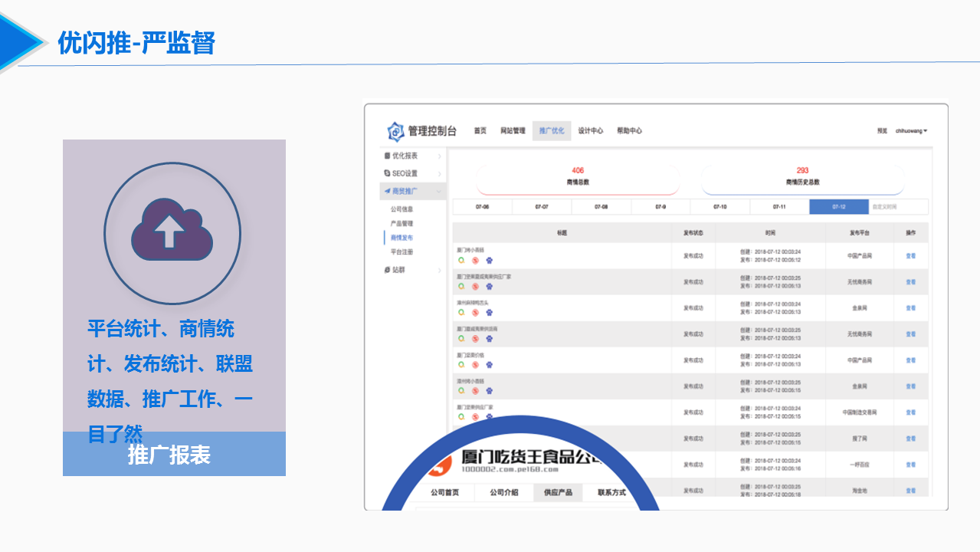Screen dimensions: 980x552
Task: Open 平台注册 in the sidebar
Action: click(402, 252)
